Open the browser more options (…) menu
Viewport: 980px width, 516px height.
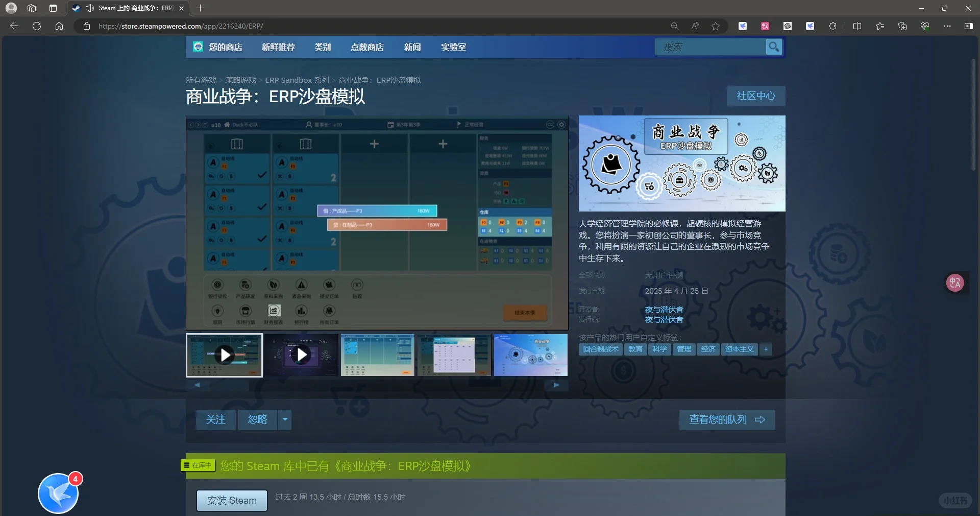947,26
